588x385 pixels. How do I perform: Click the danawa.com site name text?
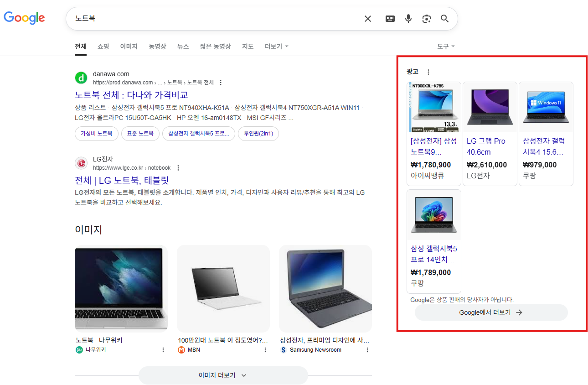[x=111, y=74]
